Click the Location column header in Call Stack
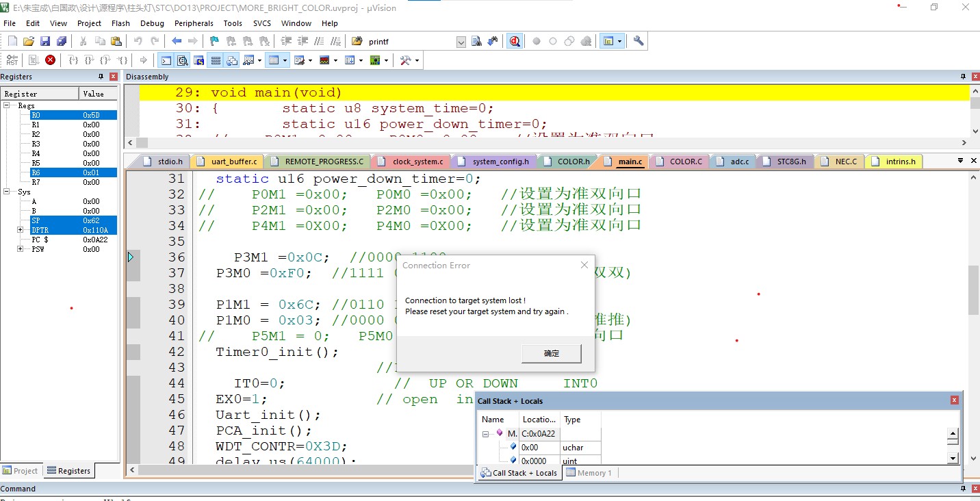This screenshot has width=980, height=501. pyautogui.click(x=539, y=419)
